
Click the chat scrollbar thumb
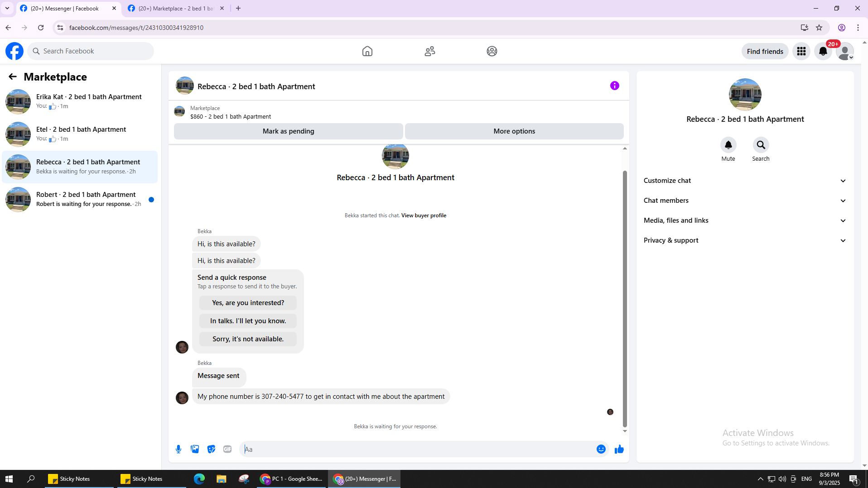click(x=625, y=299)
